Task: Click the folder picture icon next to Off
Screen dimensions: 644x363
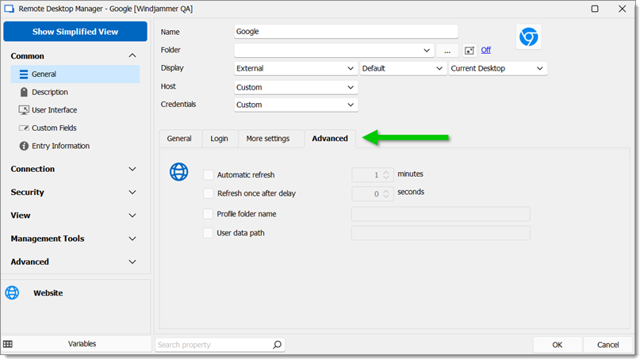Action: [x=469, y=51]
